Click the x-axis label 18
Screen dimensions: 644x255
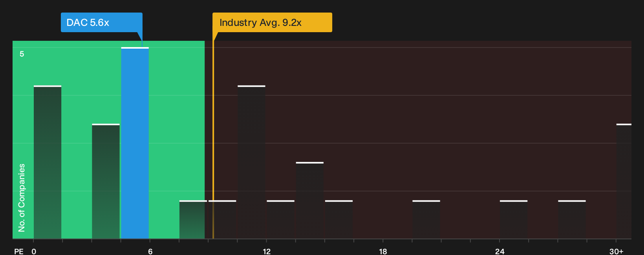[x=383, y=251]
